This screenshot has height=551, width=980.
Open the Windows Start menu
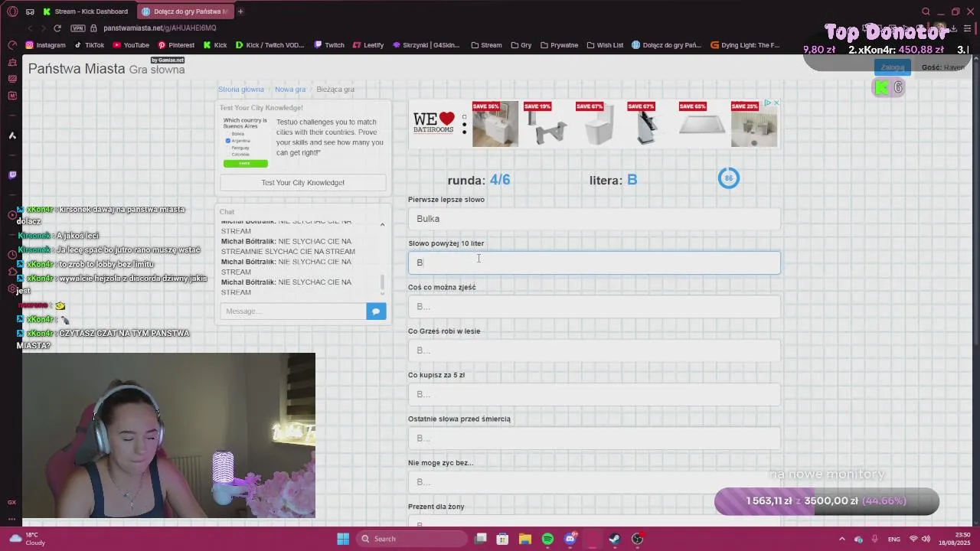(343, 539)
